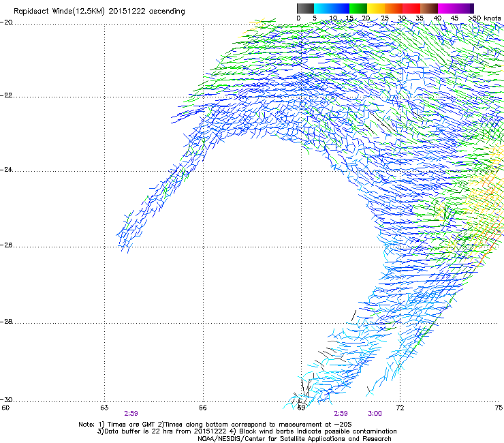The height and width of the screenshot is (443, 504).
Task: Select the gray 0-5 knots color segment
Action: 305,8
